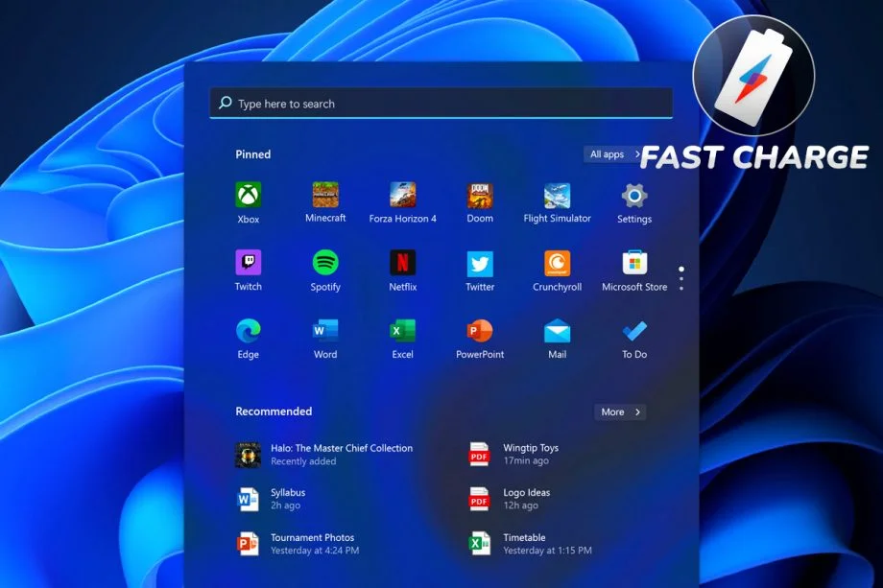Image resolution: width=883 pixels, height=588 pixels.
Task: Open the Wingtip Toys file name
Action: click(x=531, y=448)
